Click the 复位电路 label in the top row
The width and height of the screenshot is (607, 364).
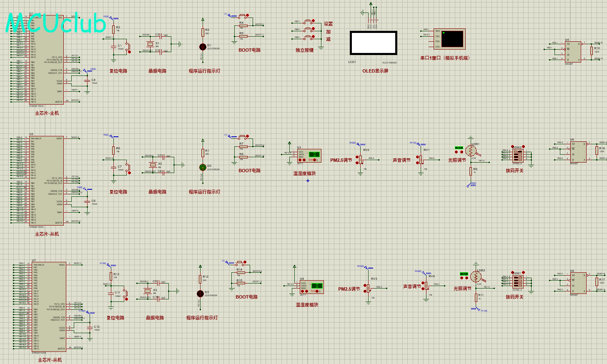click(118, 71)
